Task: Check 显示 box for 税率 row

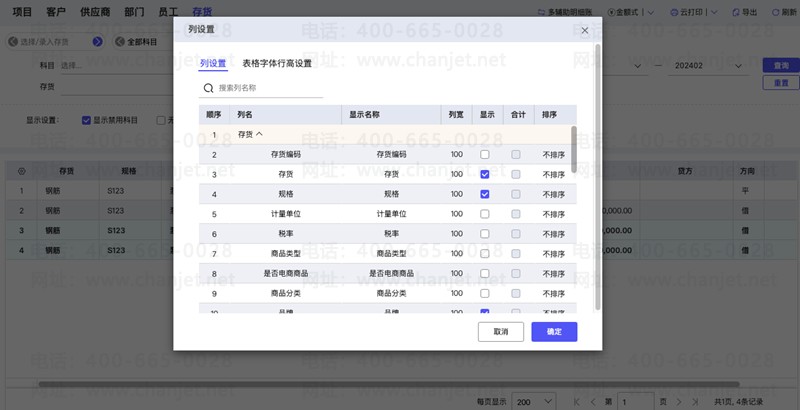Action: (485, 234)
